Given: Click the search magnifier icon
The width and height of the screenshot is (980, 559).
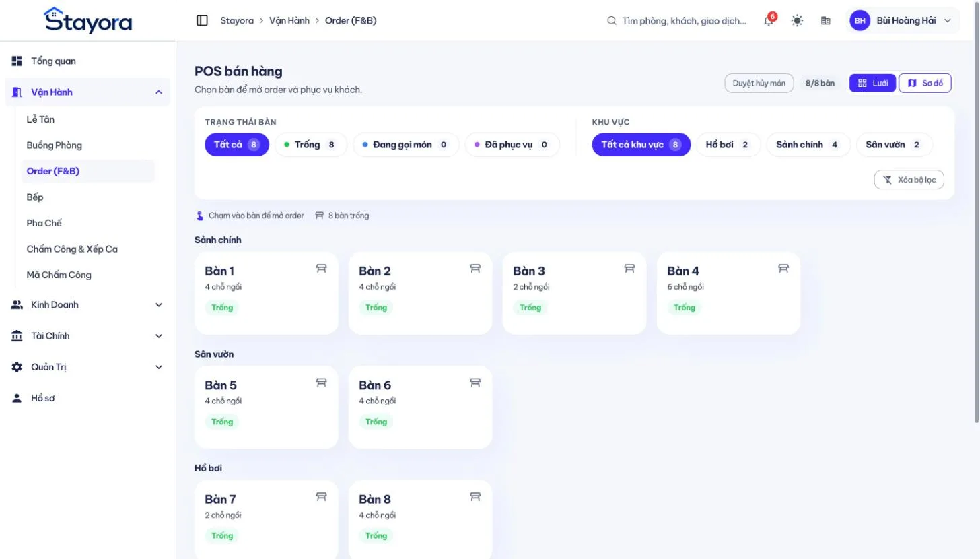Looking at the screenshot, I should [x=612, y=21].
